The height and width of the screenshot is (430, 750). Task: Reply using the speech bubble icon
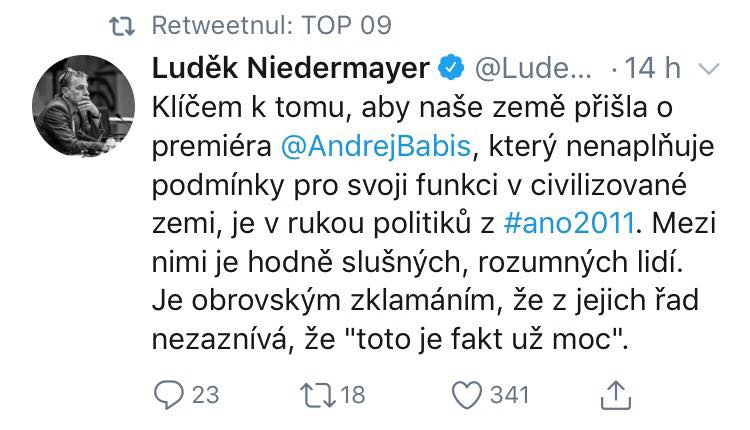(168, 395)
